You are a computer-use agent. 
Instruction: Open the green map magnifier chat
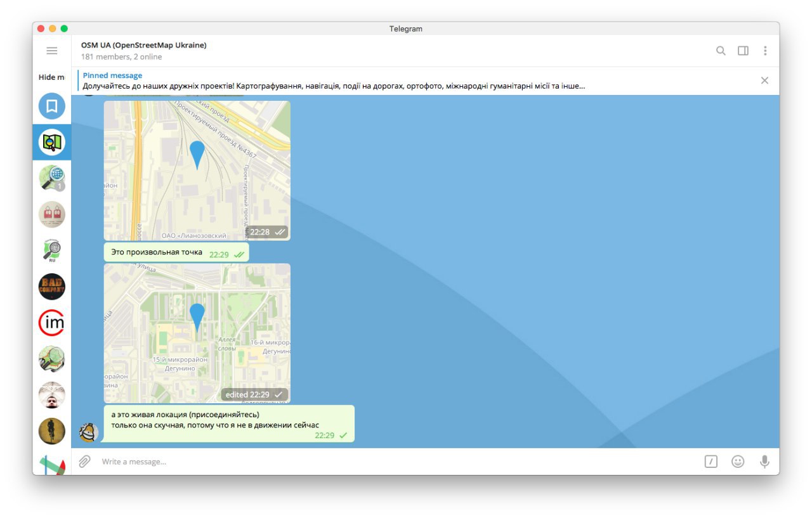coord(52,359)
